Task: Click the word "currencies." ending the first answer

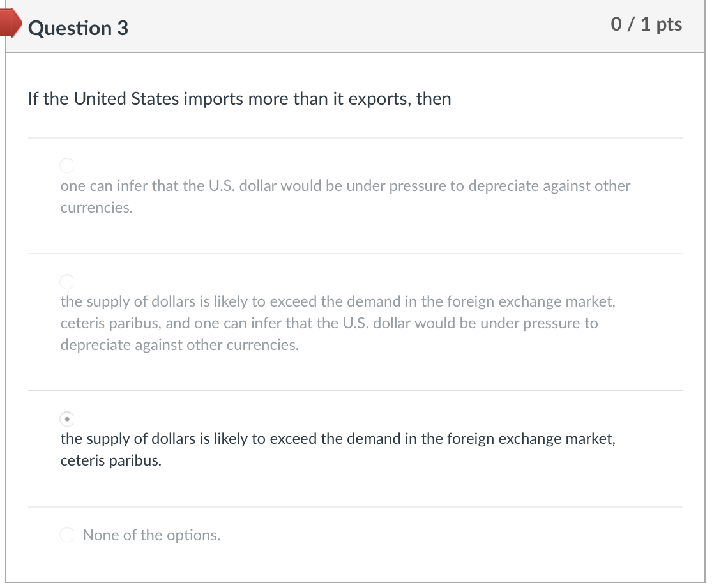Action: click(x=96, y=208)
